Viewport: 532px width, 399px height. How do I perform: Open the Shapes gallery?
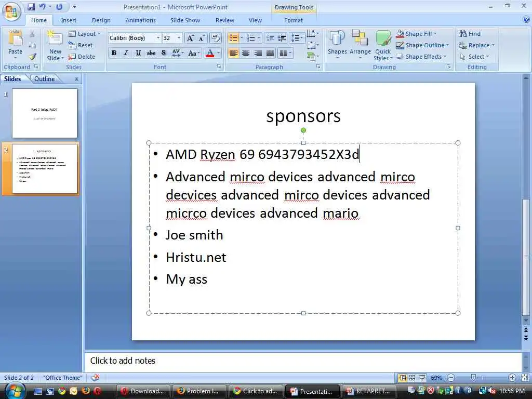pos(337,46)
